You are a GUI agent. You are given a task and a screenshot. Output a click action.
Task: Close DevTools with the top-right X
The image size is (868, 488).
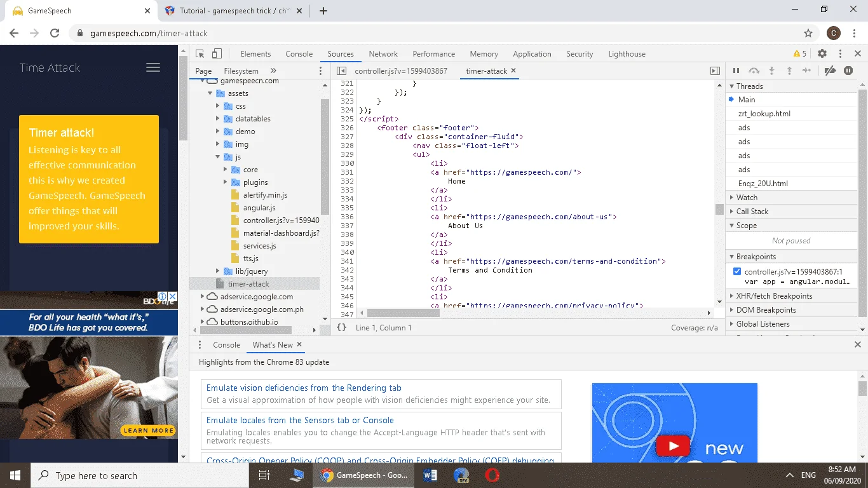pyautogui.click(x=857, y=54)
